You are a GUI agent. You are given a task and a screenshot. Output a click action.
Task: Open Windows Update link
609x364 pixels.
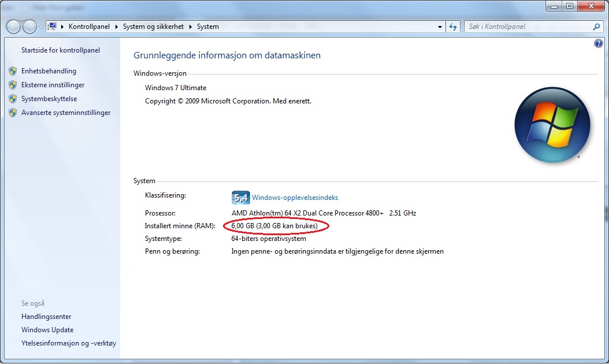(47, 330)
